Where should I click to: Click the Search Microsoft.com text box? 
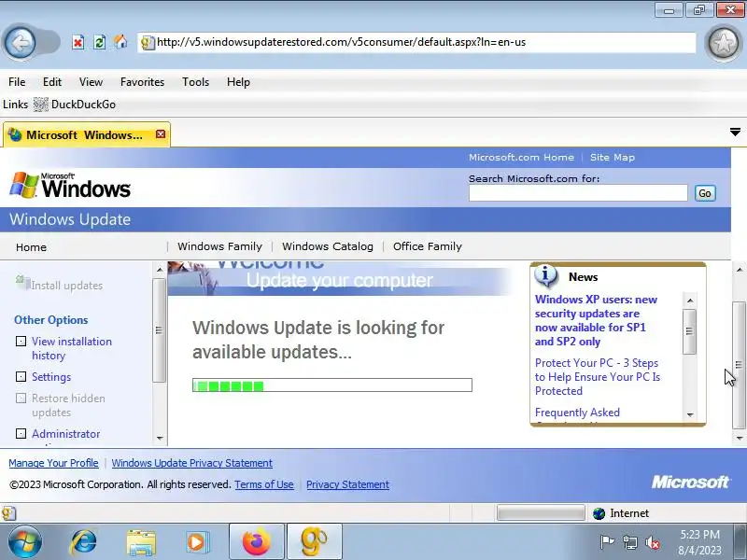(578, 193)
